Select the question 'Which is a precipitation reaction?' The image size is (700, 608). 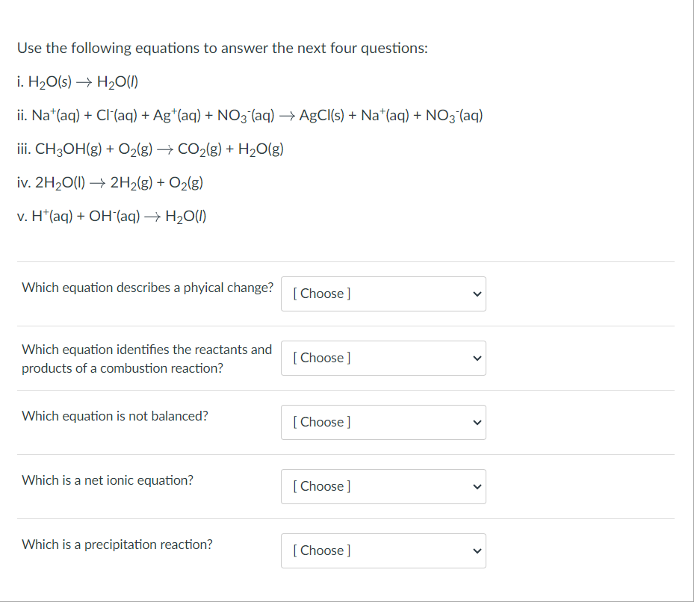coord(116,545)
